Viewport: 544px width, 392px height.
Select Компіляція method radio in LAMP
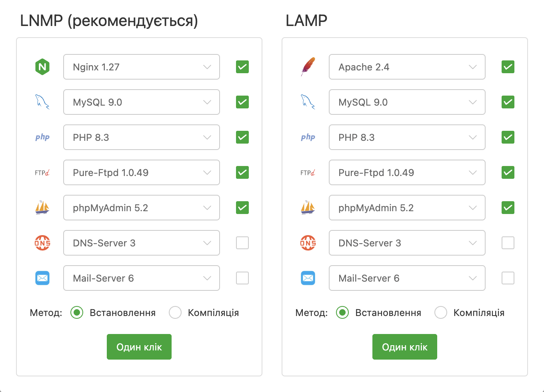point(441,312)
